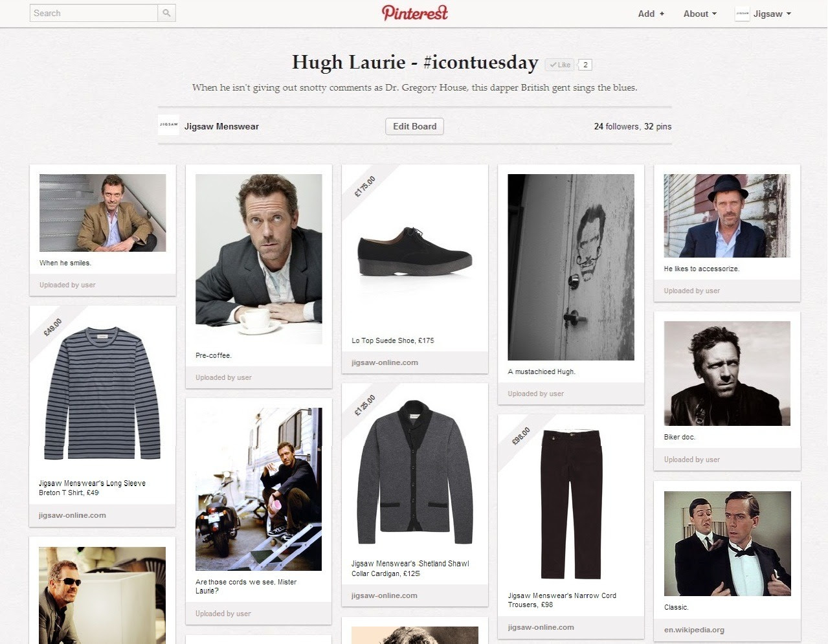This screenshot has height=644, width=828.
Task: Click jigsaw-online.com under Cord Trousers
Action: point(541,627)
